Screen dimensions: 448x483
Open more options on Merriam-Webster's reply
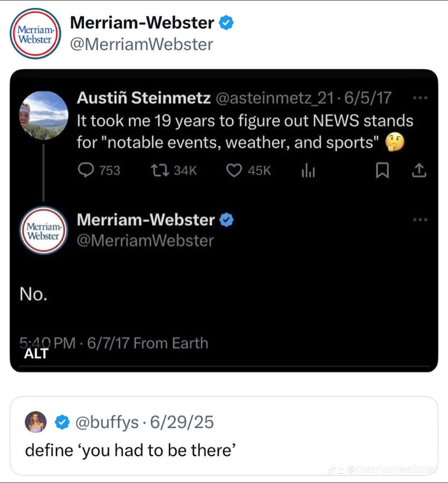pos(420,220)
